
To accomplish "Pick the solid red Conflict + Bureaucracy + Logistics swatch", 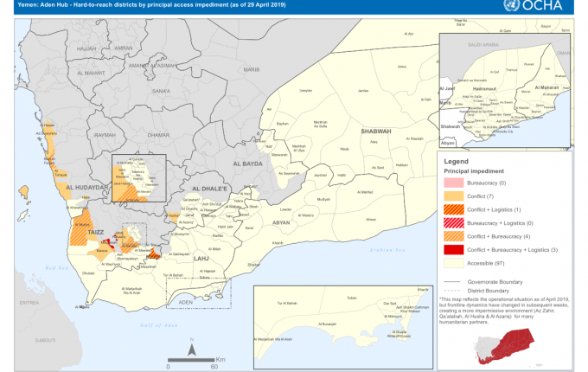I will pyautogui.click(x=456, y=249).
